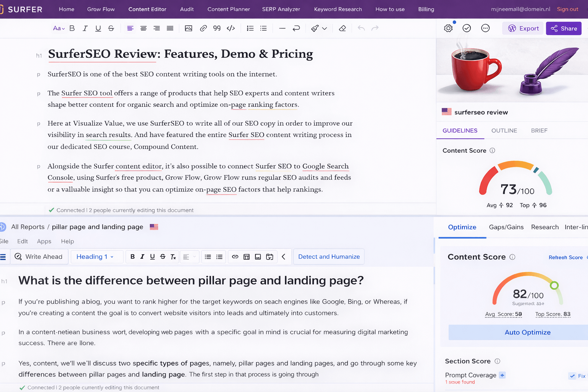This screenshot has width=588, height=392.
Task: Clear formatting using the Tx icon
Action: point(173,256)
